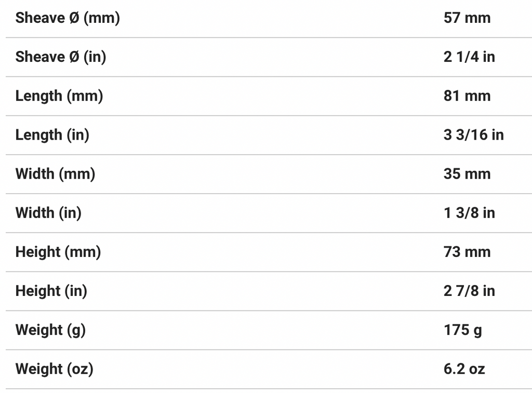Click the "Length (in)" label
This screenshot has height=393, width=532.
[x=52, y=135]
